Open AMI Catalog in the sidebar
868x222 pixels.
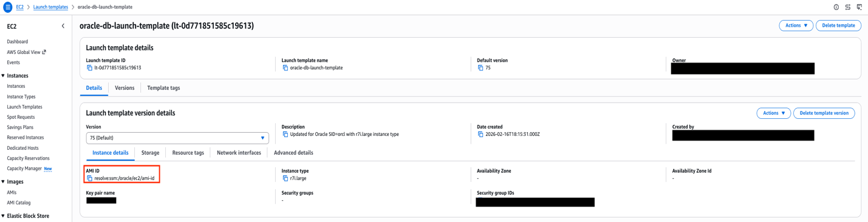(x=19, y=203)
